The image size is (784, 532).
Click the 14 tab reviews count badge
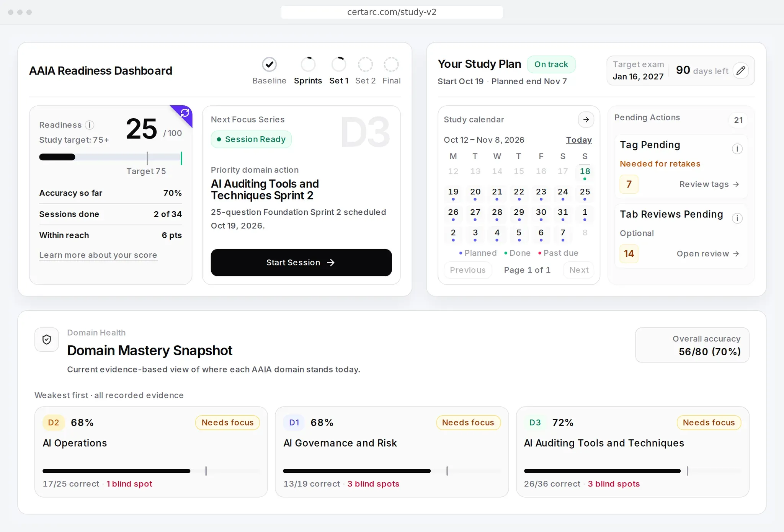pyautogui.click(x=629, y=254)
